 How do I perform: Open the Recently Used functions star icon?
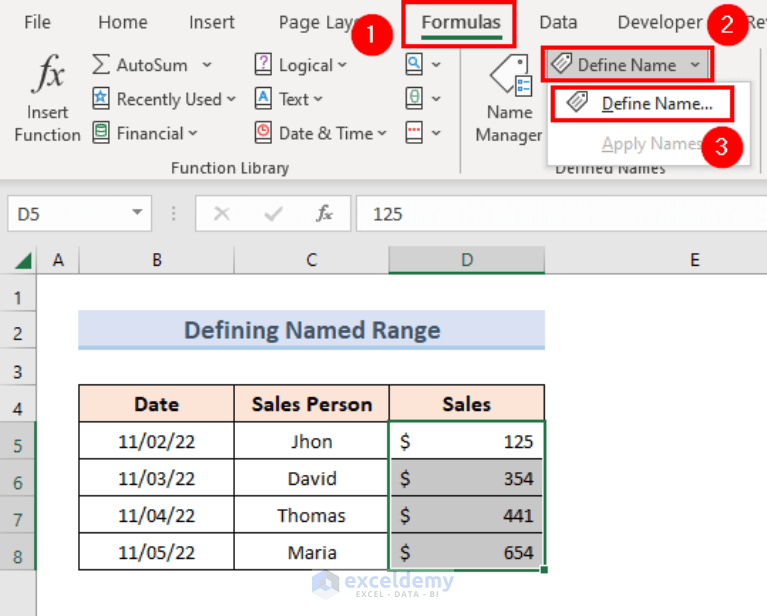pos(101,99)
